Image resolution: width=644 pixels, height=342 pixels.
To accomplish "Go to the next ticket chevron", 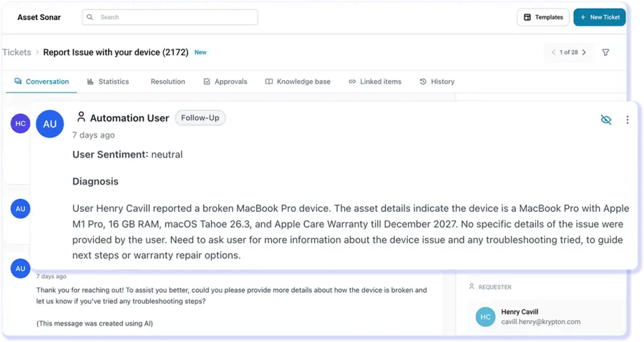I will click(x=584, y=52).
